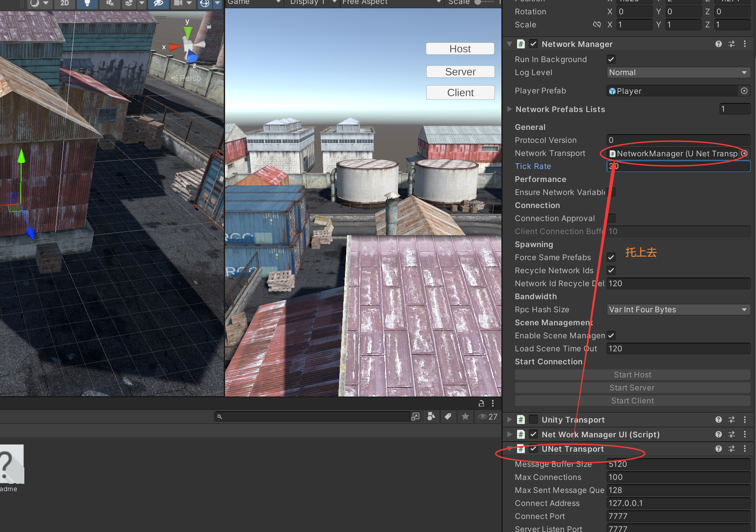The width and height of the screenshot is (756, 532).
Task: Toggle Project panel lock icon
Action: coord(481,403)
